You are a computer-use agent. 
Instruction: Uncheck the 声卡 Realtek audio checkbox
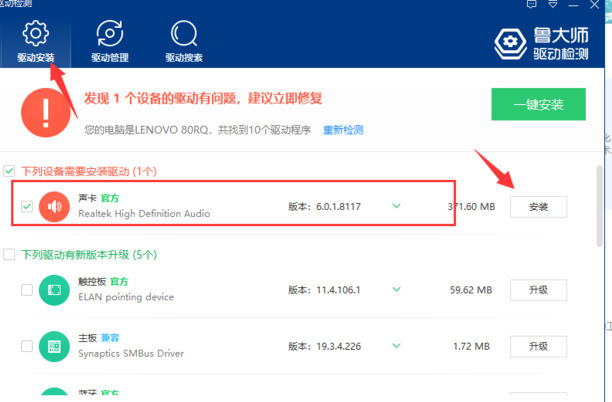click(27, 206)
